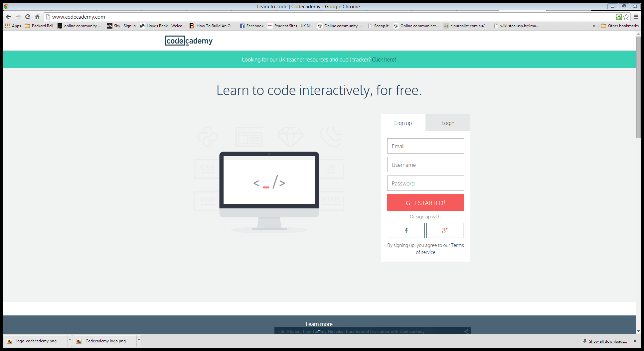Bookmark this page with the star icon
This screenshot has height=351, width=644.
click(x=626, y=17)
